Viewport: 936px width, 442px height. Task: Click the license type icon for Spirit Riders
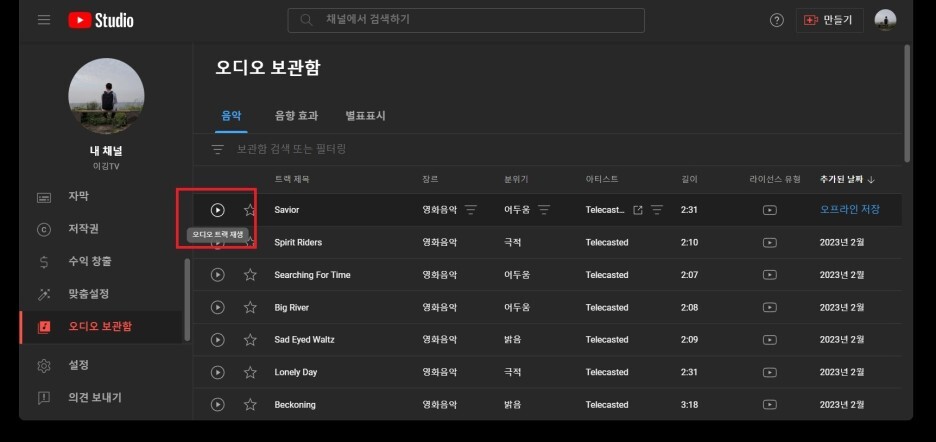coord(770,243)
